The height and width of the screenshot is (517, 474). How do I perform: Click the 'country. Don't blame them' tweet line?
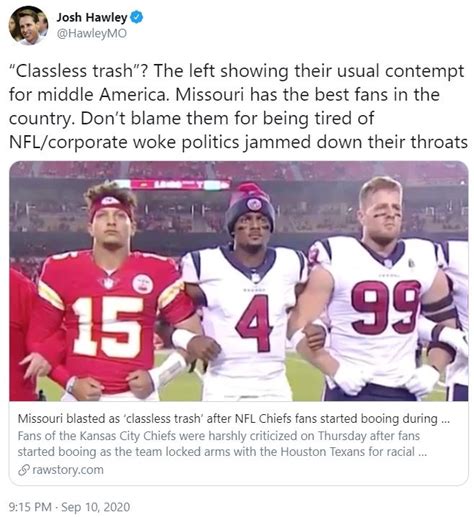point(191,119)
